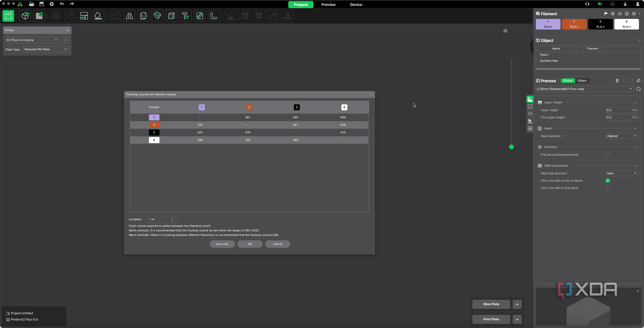Select the Text emboss tool icon
The height and width of the screenshot is (328, 644).
(185, 16)
